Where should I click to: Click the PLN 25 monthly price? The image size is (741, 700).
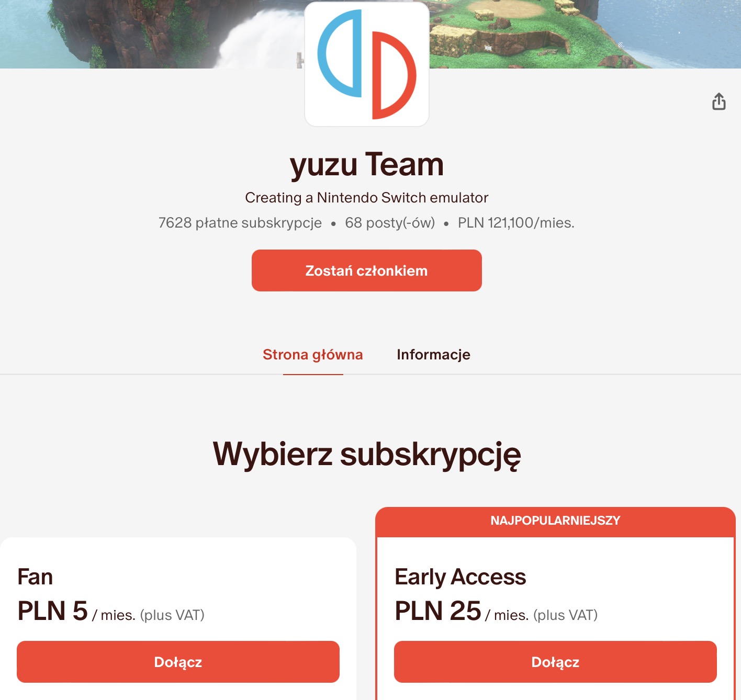pyautogui.click(x=438, y=611)
